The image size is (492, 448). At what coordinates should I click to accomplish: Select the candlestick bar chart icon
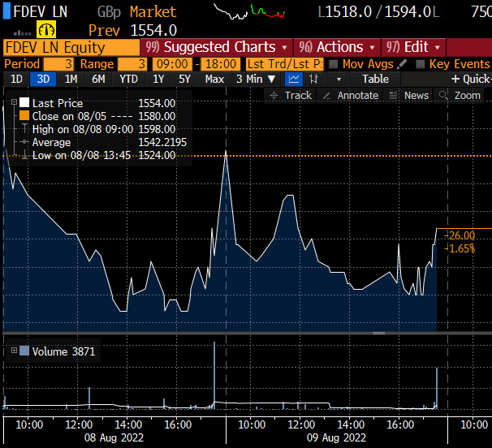coord(313,79)
